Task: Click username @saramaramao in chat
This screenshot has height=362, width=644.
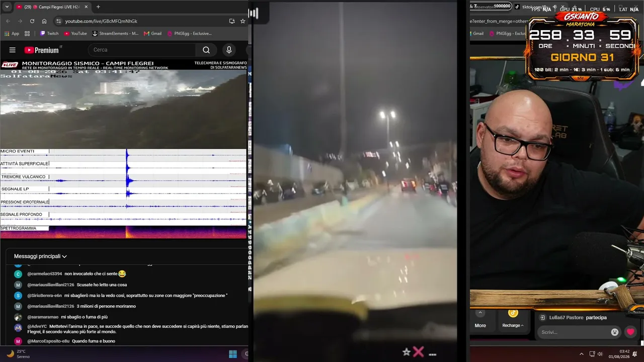Action: 42,317
